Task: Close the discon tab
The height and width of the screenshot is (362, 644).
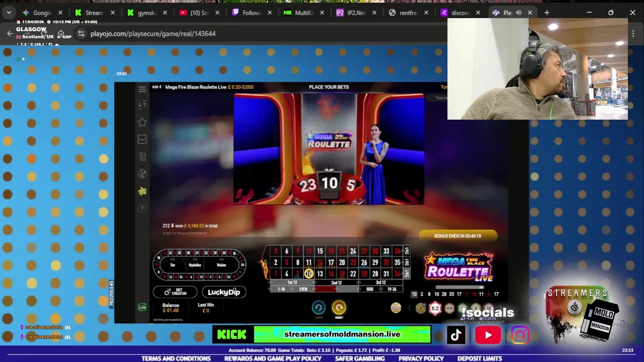Action: pyautogui.click(x=478, y=13)
